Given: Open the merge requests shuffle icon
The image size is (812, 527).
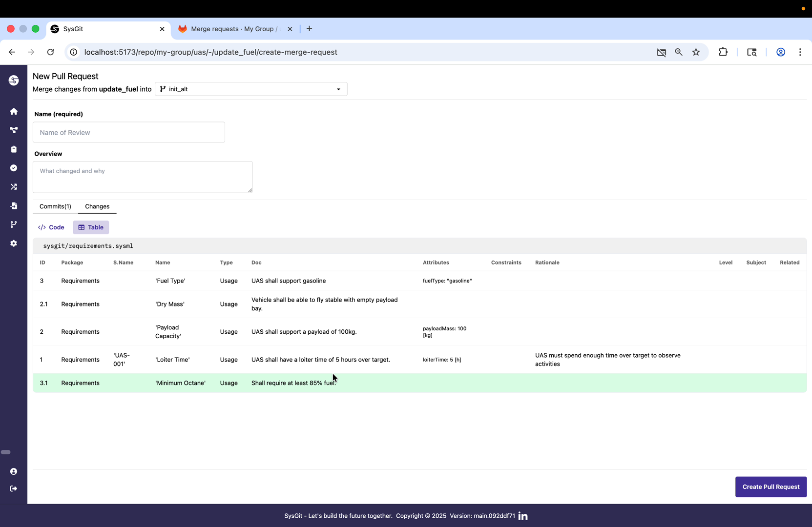Looking at the screenshot, I should tap(14, 187).
